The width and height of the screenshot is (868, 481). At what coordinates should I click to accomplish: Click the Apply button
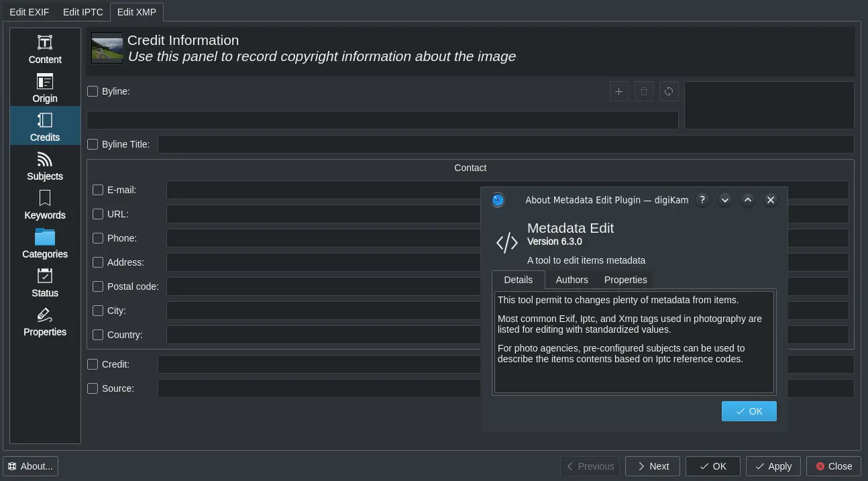point(773,466)
